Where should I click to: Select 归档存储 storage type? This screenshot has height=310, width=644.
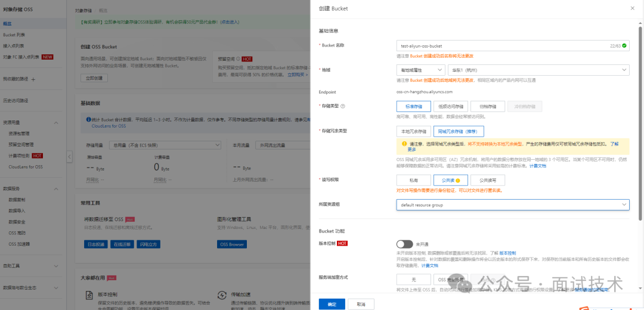click(x=488, y=106)
